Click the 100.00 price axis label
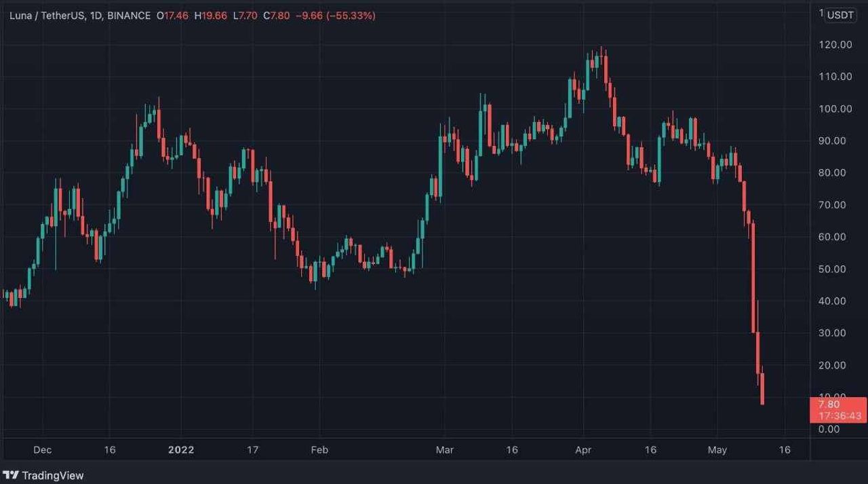Screen dimensions: 868x484 click(x=836, y=109)
